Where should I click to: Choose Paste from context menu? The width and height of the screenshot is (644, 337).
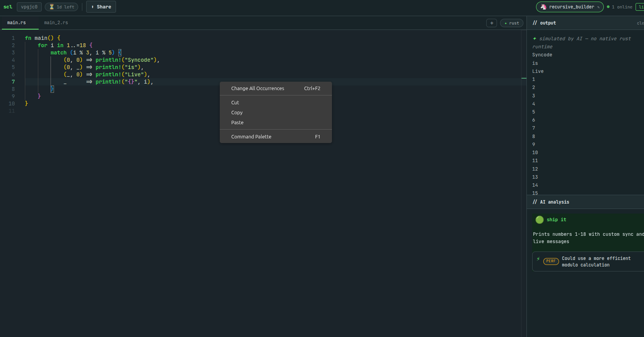(x=276, y=122)
